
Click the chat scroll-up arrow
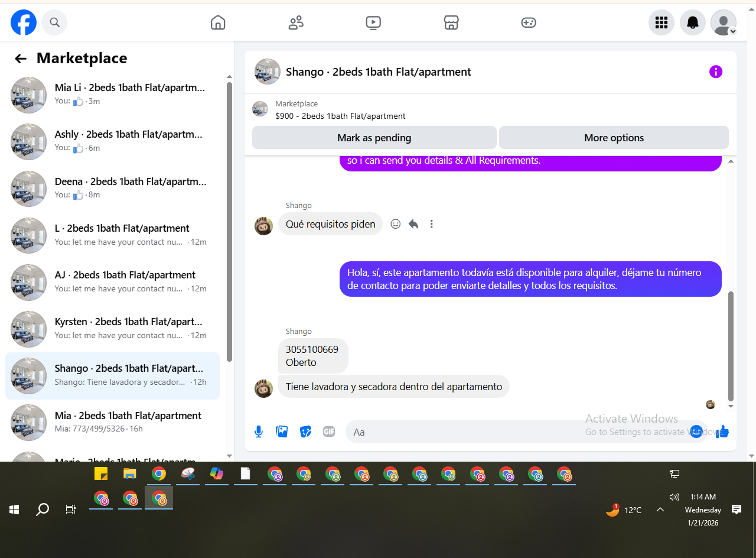click(731, 161)
